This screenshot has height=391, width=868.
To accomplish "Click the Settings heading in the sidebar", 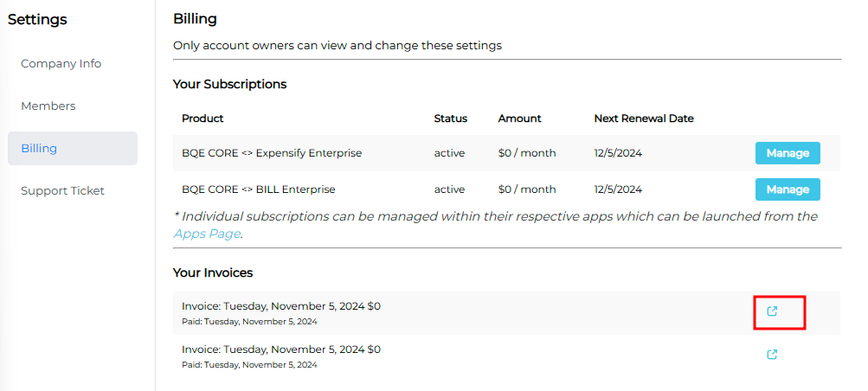I will [x=37, y=19].
